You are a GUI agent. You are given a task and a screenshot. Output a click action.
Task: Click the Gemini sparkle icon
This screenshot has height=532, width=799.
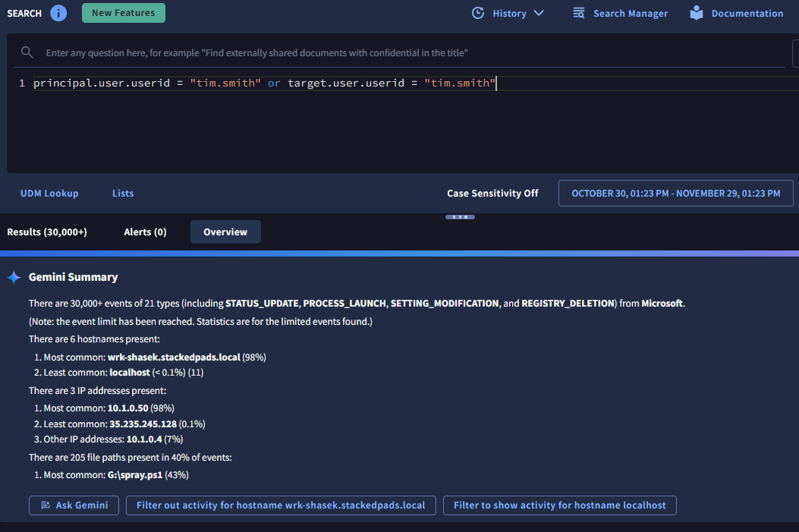pos(14,277)
